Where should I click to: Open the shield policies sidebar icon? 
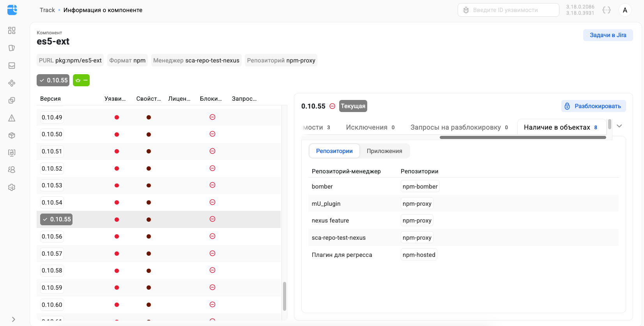pos(12,48)
